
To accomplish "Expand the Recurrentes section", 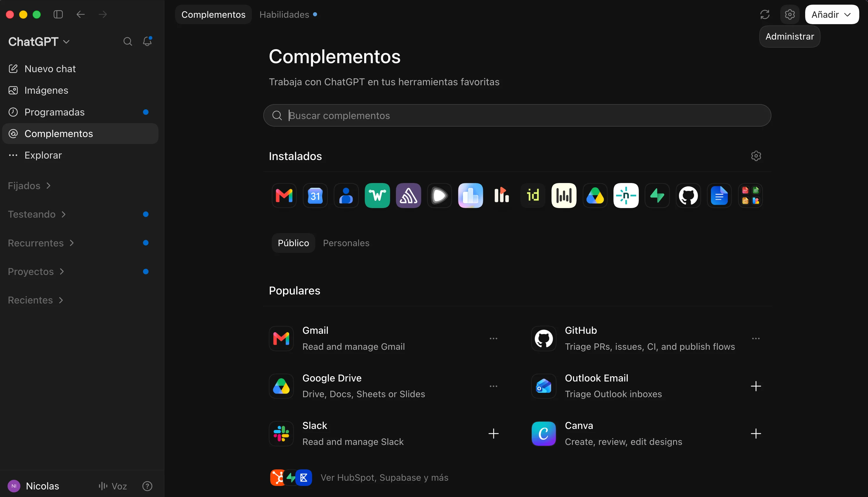I will point(41,243).
